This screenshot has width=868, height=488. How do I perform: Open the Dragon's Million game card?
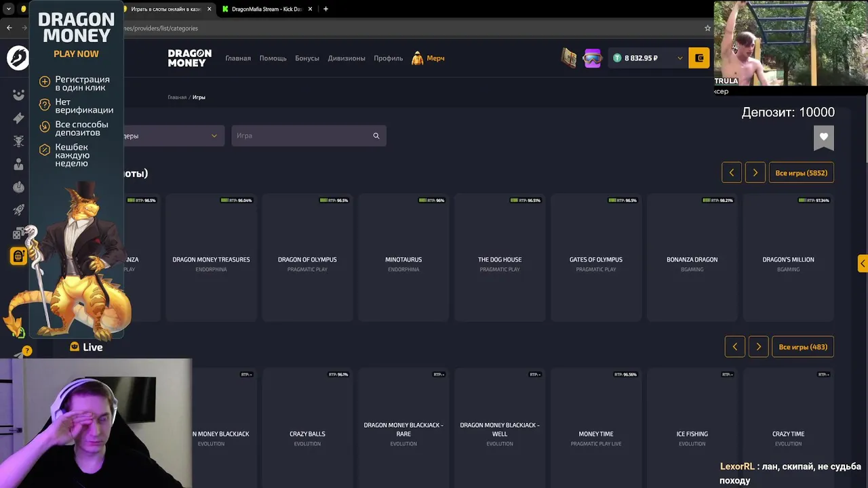coord(789,258)
